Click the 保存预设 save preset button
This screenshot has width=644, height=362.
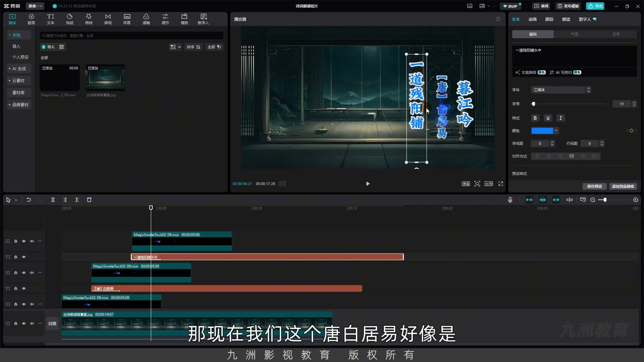(594, 186)
